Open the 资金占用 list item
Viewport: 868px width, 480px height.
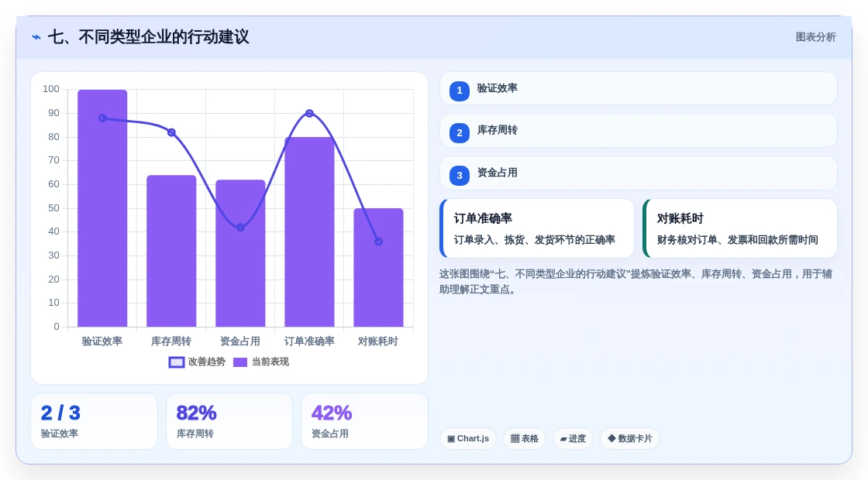(x=639, y=173)
